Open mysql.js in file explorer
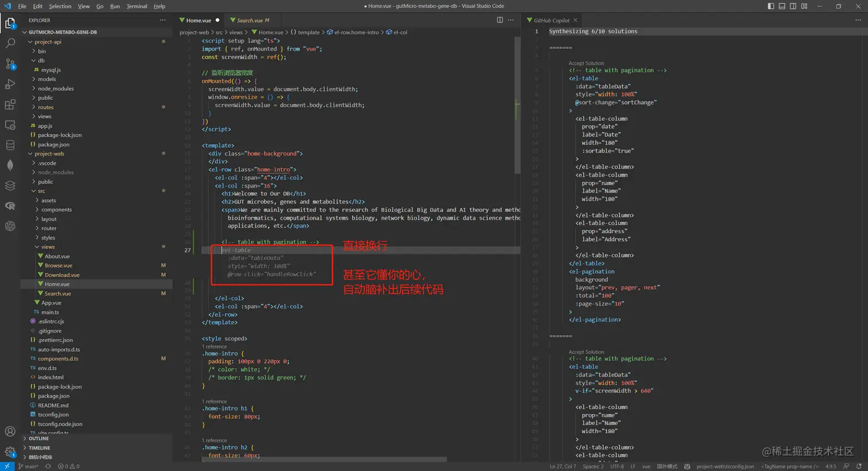Viewport: 868px width, 471px height. [x=51, y=70]
